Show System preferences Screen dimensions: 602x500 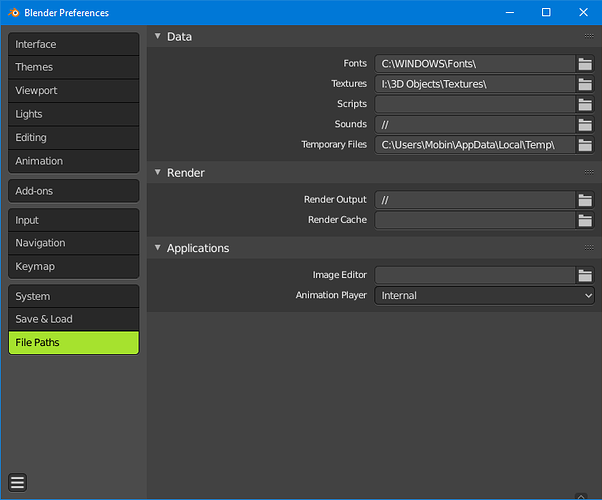73,296
